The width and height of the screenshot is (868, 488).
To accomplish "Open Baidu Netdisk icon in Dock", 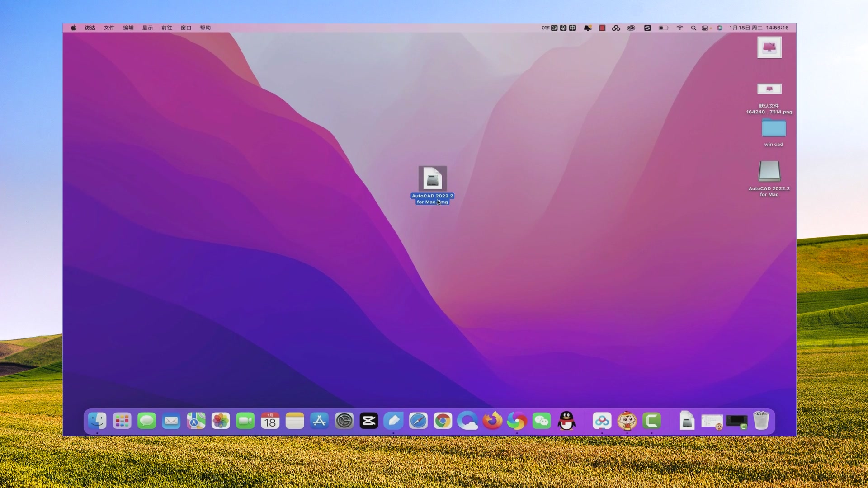I will 602,421.
